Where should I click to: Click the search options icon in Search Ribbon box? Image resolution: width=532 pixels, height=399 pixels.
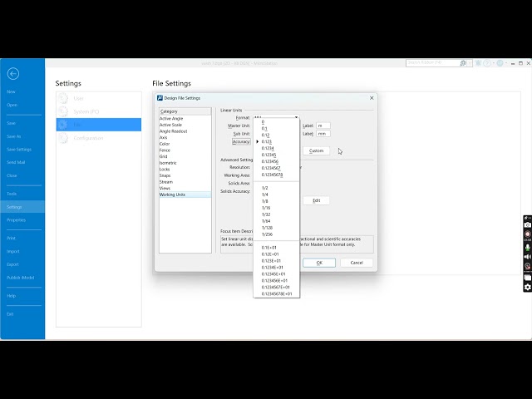point(463,63)
